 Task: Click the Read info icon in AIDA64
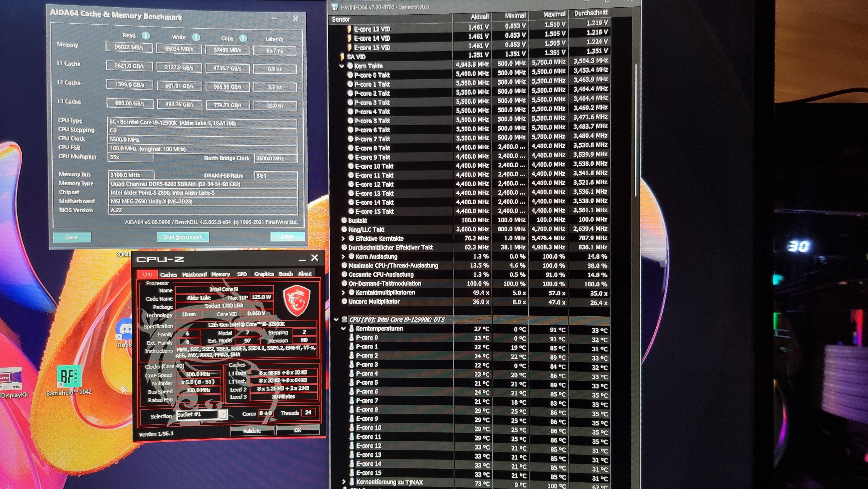pyautogui.click(x=146, y=35)
